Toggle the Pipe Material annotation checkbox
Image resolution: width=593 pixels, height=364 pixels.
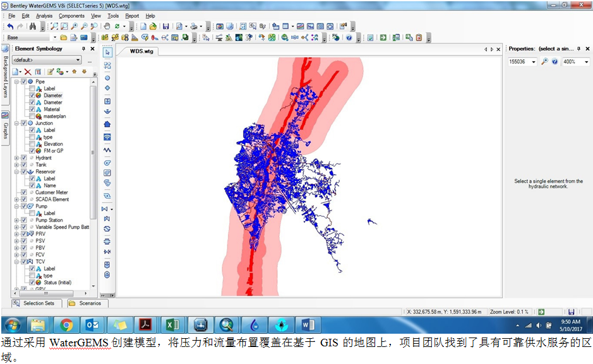32,109
